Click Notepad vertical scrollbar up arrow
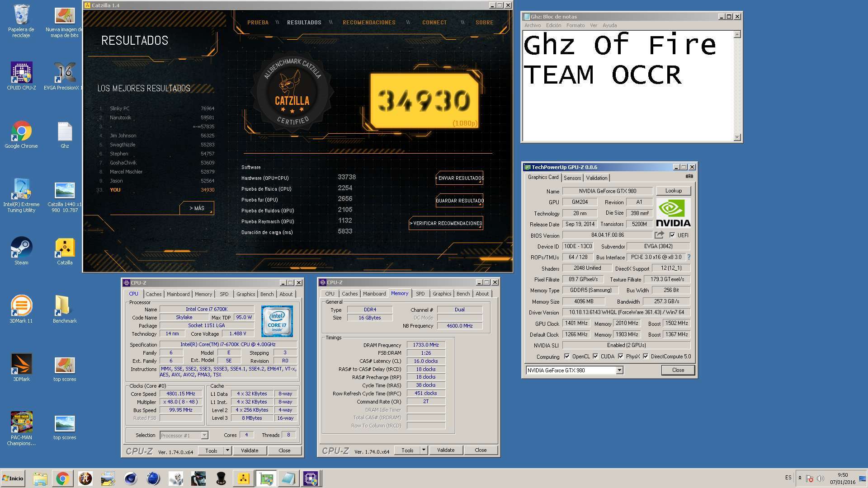Image resolution: width=868 pixels, height=488 pixels. [737, 34]
